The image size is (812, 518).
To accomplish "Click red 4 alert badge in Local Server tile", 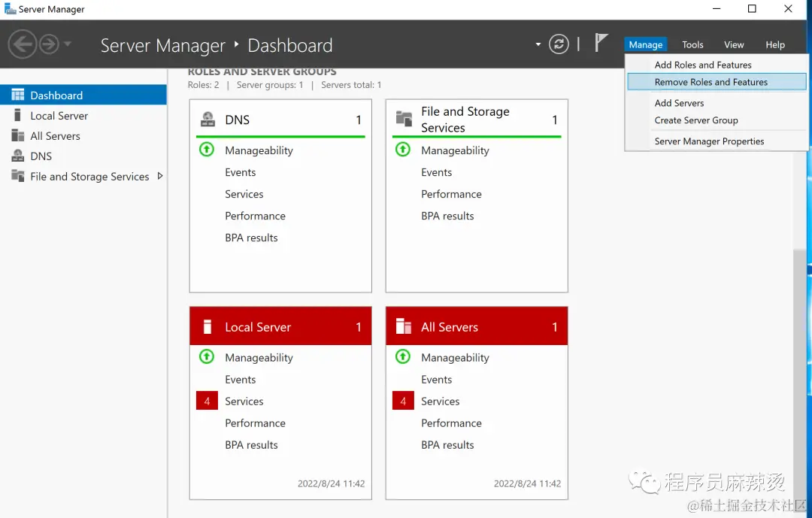I will point(207,401).
